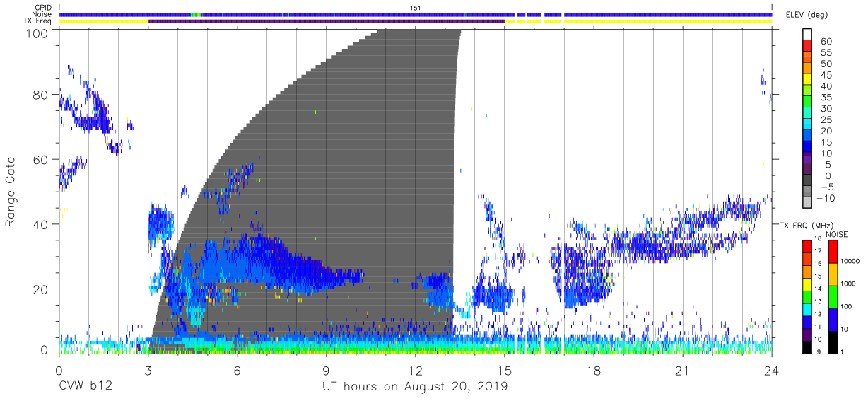The image size is (868, 401).
Task: Click the x-axis tick label '3'
Action: tap(148, 371)
